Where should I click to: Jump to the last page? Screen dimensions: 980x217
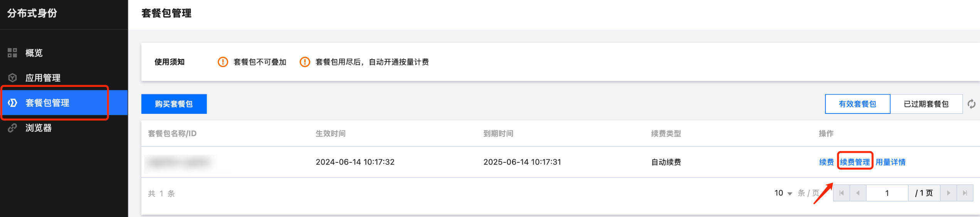pyautogui.click(x=965, y=193)
